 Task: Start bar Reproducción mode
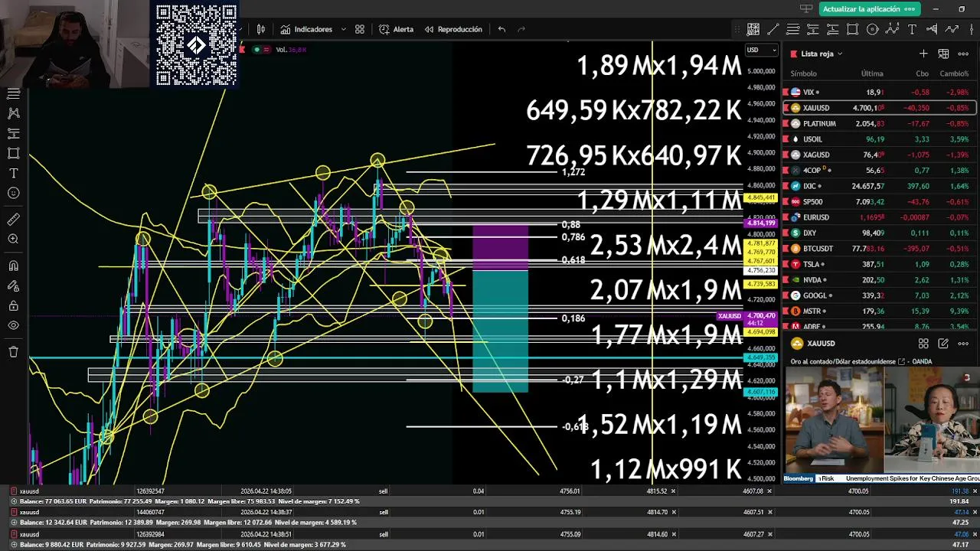coord(453,29)
